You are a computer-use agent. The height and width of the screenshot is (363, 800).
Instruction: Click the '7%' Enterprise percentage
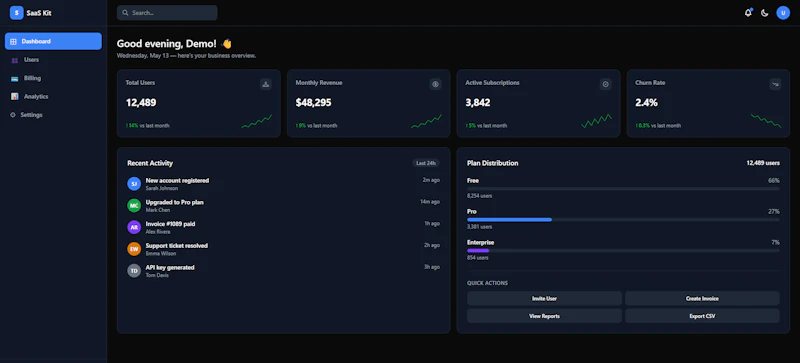pos(775,243)
